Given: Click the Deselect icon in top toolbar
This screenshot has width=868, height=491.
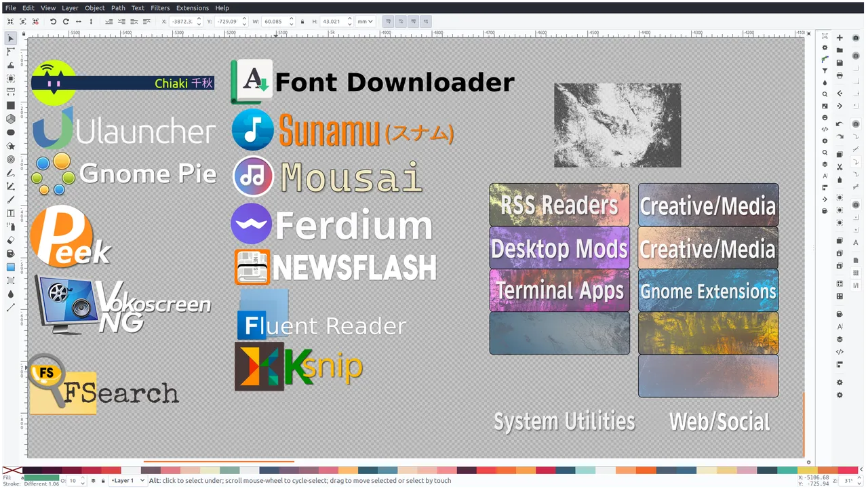Looking at the screenshot, I should [35, 22].
